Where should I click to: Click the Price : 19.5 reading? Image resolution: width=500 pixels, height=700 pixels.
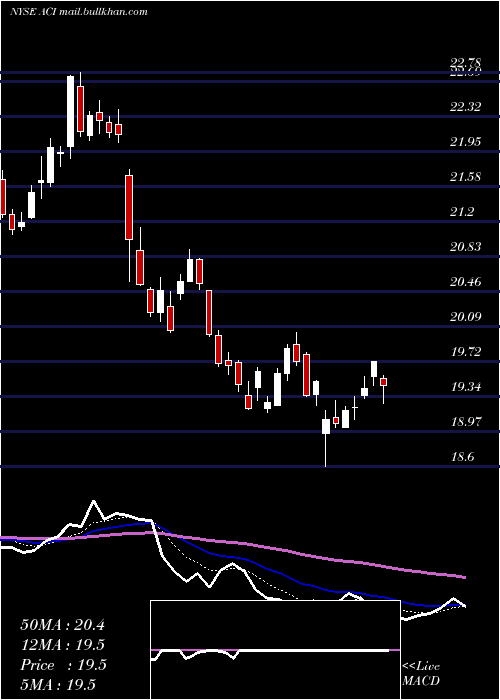pos(63,665)
